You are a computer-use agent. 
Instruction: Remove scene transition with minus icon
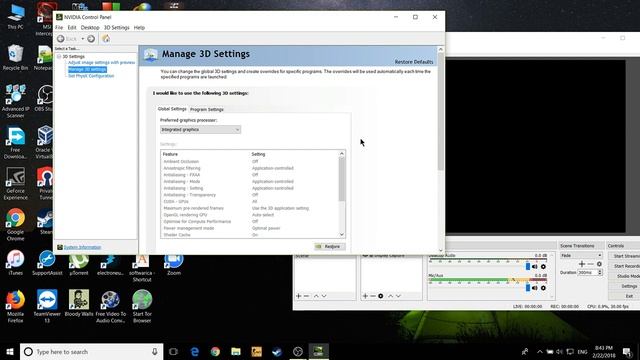pyautogui.click(x=591, y=264)
